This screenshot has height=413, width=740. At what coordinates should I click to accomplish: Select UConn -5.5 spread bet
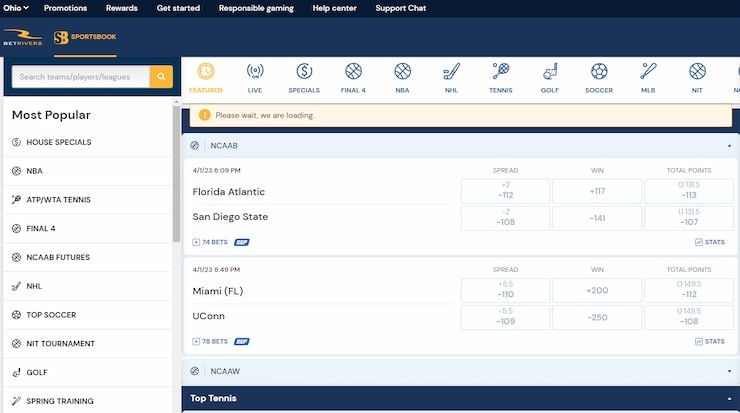505,317
